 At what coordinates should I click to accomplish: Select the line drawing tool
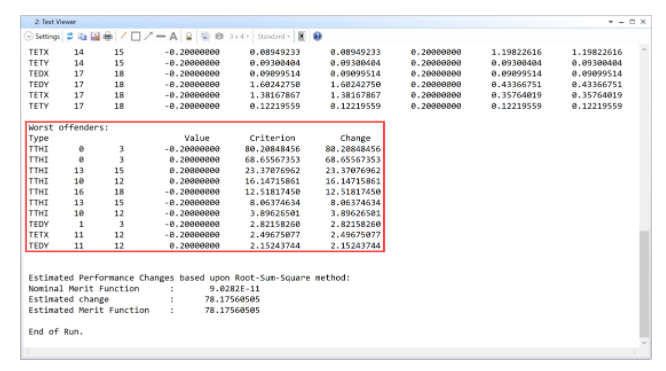coord(161,37)
